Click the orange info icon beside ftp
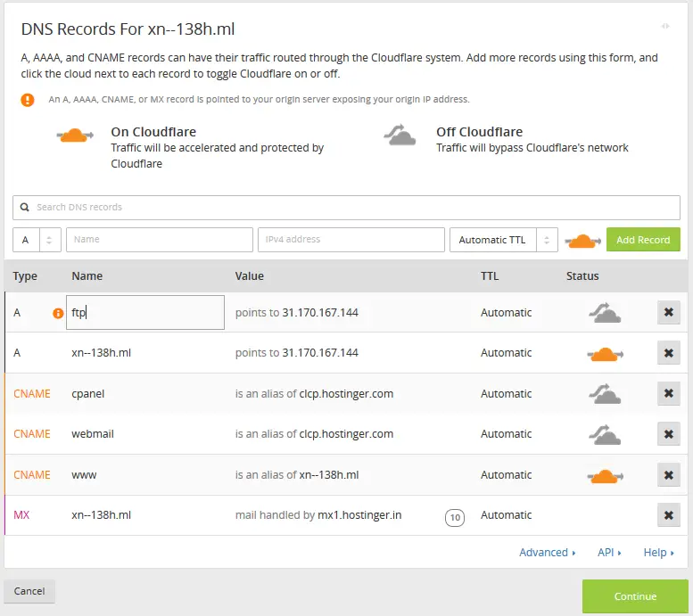Viewport: 693px width, 616px height. [58, 313]
